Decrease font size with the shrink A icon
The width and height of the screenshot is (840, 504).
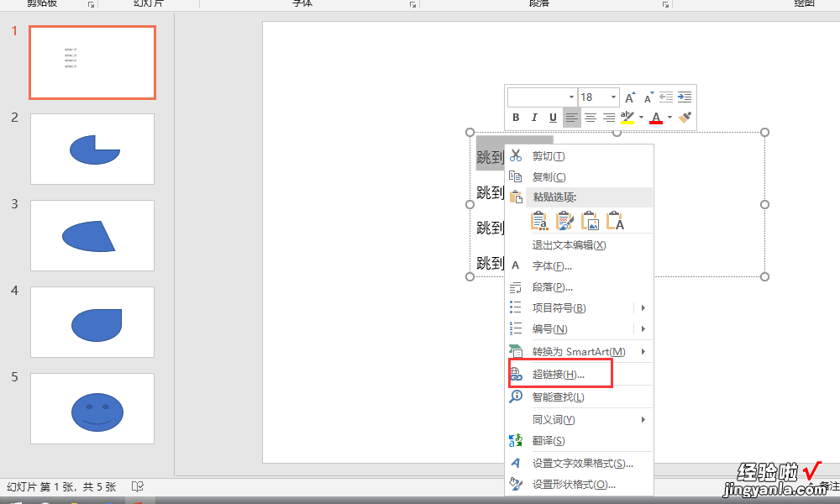point(648,97)
